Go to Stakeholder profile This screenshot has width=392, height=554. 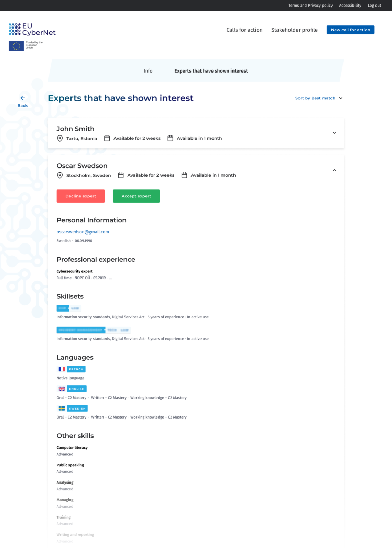[x=294, y=30]
